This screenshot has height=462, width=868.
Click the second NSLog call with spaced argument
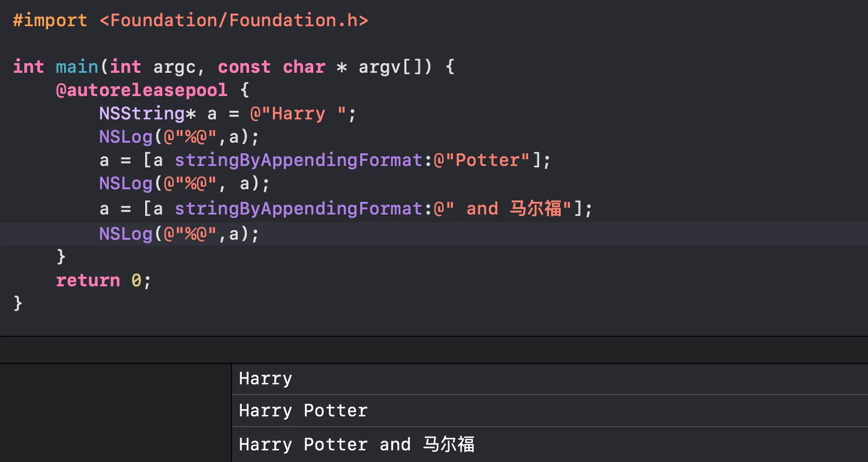pos(184,183)
